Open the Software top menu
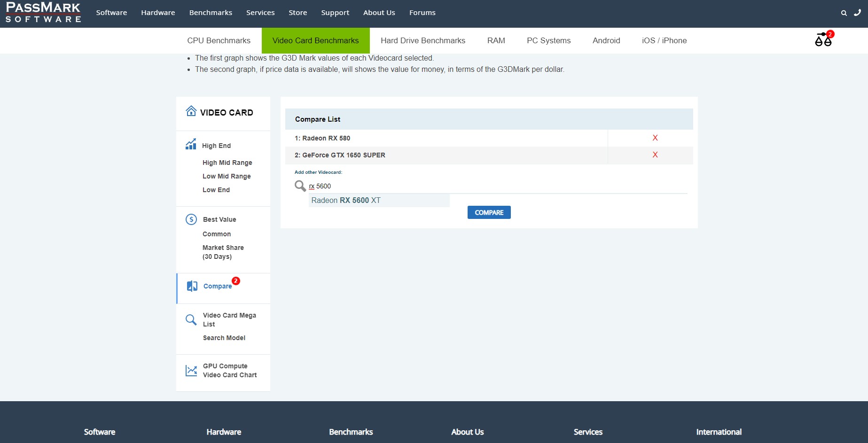The width and height of the screenshot is (868, 443). (x=111, y=13)
